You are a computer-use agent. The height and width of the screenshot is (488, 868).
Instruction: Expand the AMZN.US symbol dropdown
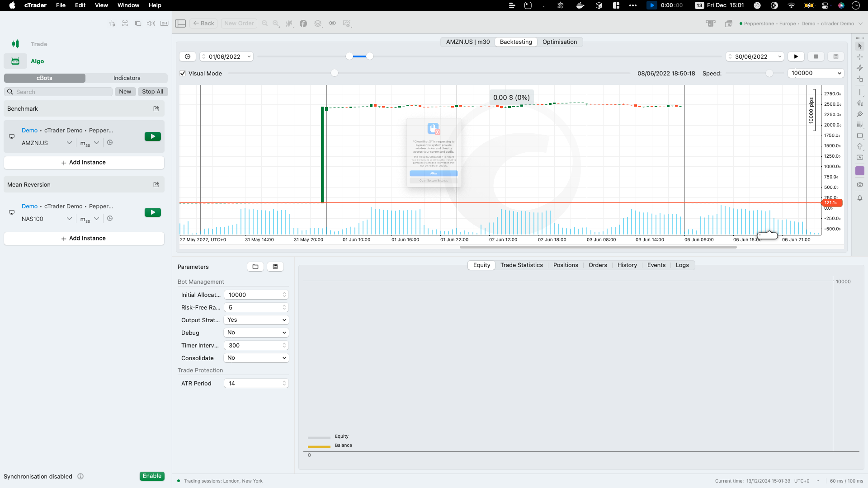(69, 143)
